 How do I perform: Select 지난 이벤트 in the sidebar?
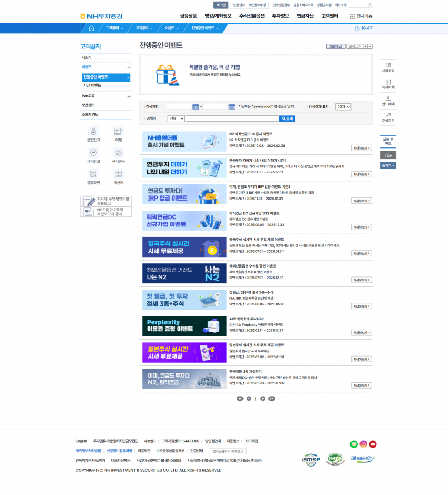point(92,85)
